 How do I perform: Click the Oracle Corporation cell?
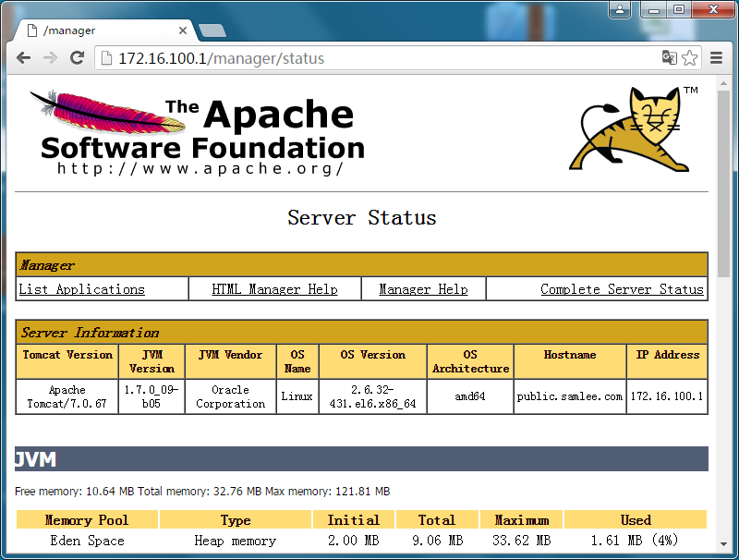[x=230, y=396]
